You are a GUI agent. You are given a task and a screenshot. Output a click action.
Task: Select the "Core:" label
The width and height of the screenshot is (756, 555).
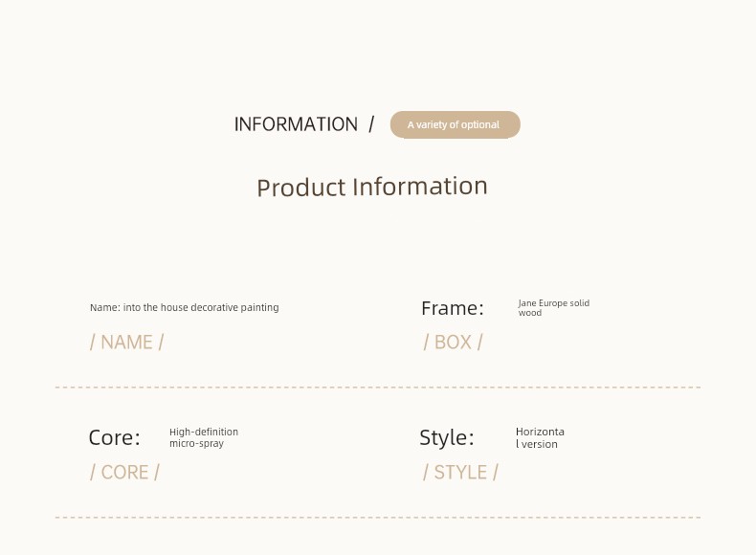click(115, 438)
